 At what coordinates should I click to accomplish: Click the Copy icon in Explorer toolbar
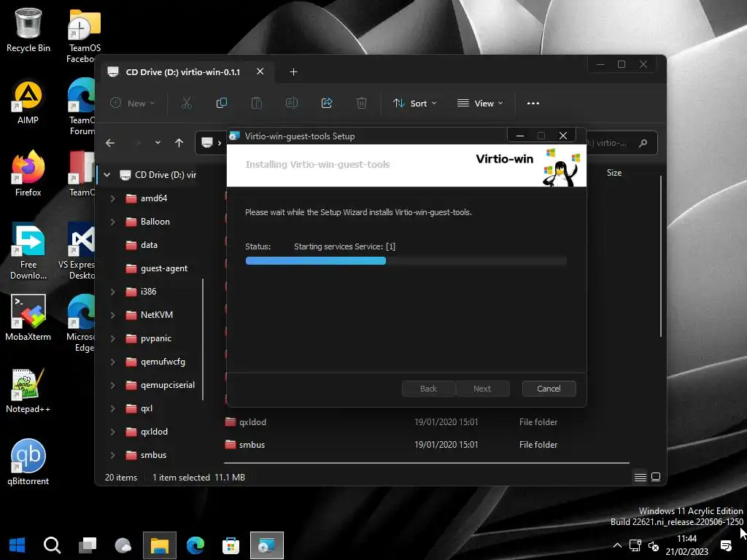[x=222, y=103]
